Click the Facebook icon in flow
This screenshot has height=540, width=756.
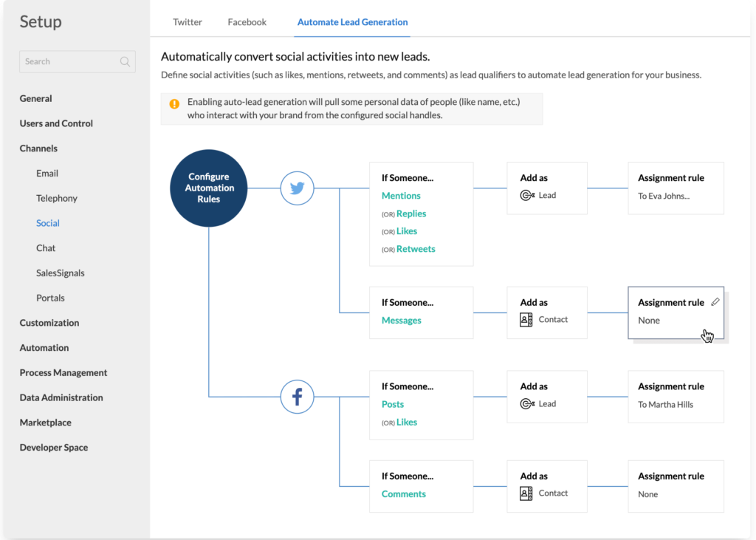click(298, 397)
